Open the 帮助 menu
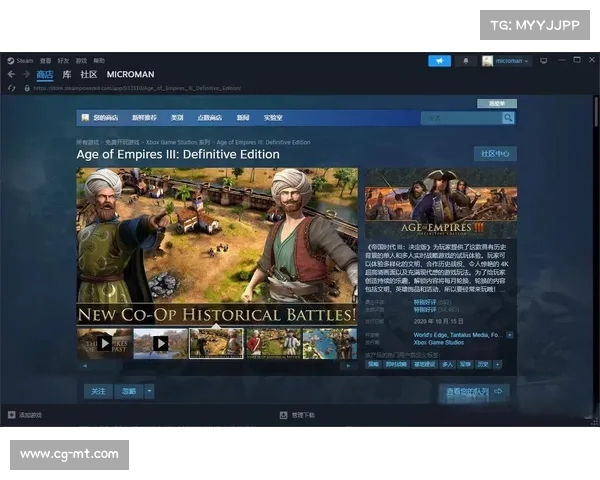This screenshot has width=600, height=480. [99, 60]
